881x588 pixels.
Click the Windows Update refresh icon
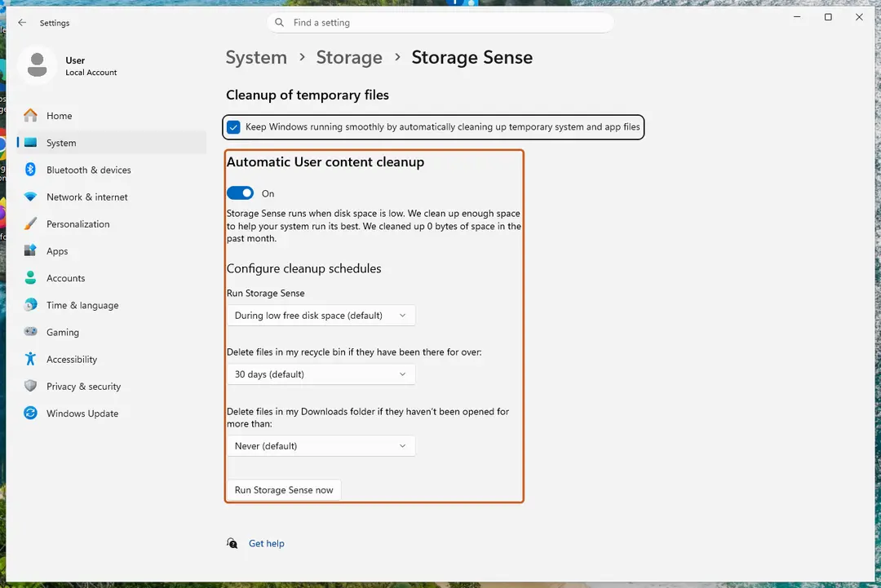pos(30,413)
